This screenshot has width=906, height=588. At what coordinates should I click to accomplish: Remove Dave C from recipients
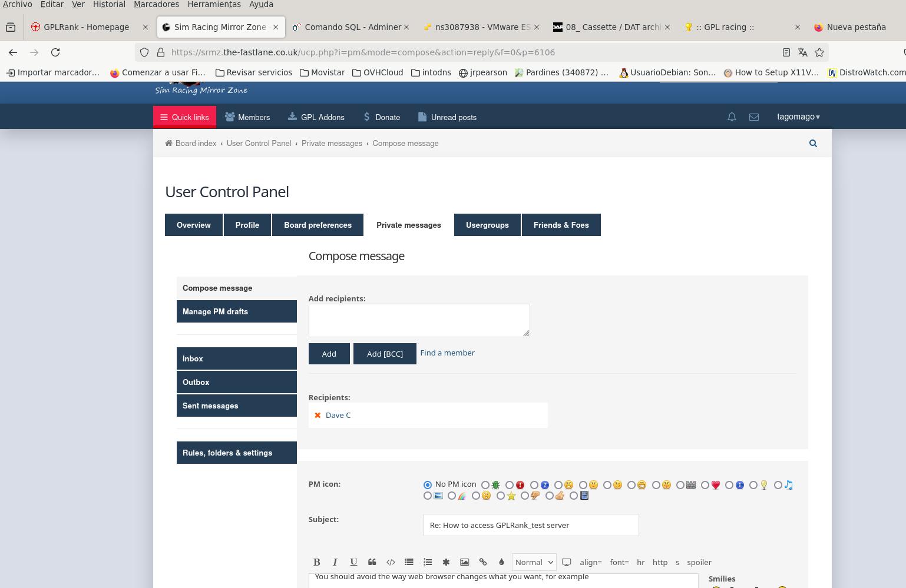tap(318, 415)
